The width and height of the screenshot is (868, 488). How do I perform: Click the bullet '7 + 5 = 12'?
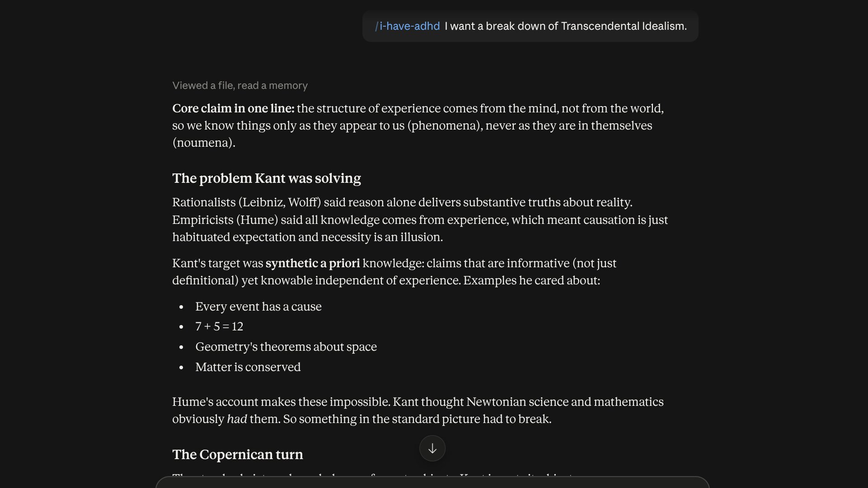pyautogui.click(x=219, y=326)
